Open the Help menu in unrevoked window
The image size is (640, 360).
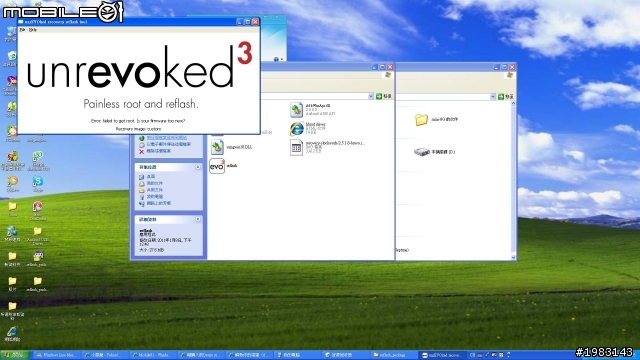pyautogui.click(x=33, y=30)
